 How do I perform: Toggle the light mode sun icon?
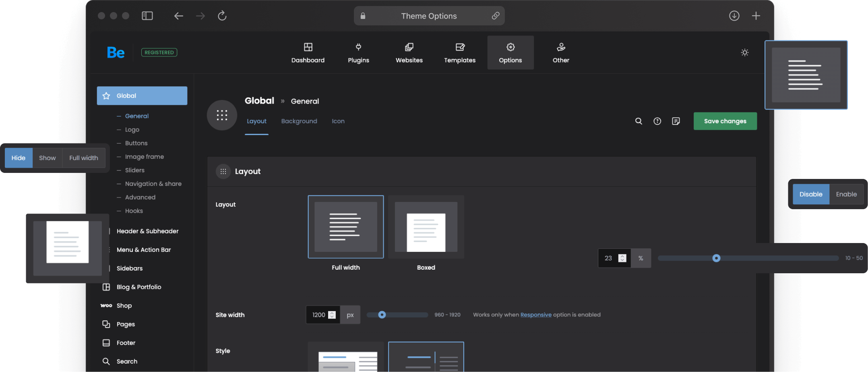point(744,52)
